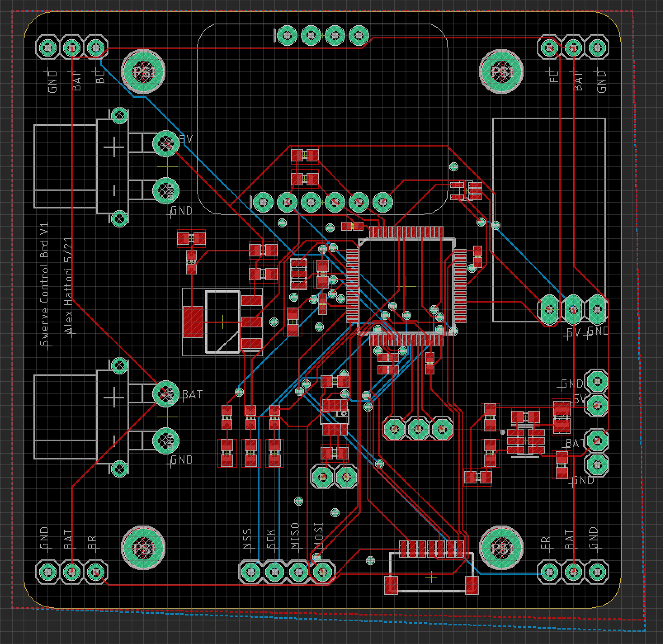Select the through-hole pad below the MISO label
Screen dimensions: 663x644
(299, 572)
